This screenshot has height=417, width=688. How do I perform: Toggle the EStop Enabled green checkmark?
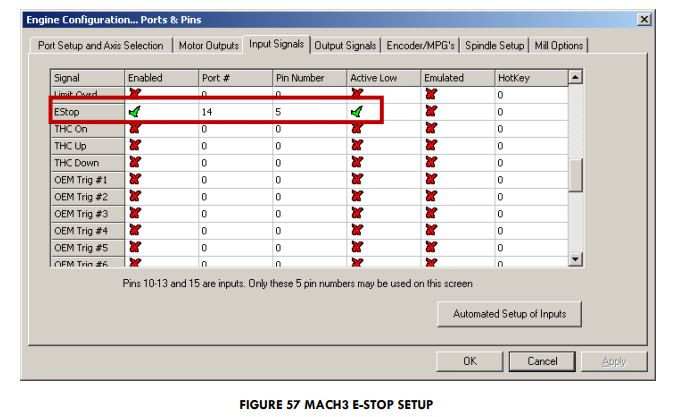pyautogui.click(x=135, y=112)
